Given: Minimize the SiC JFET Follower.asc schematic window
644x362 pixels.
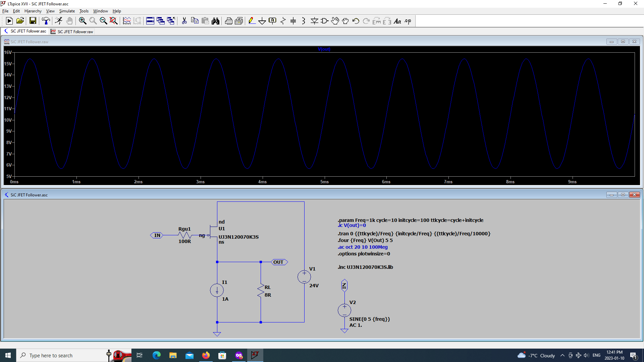Looking at the screenshot, I should [611, 195].
